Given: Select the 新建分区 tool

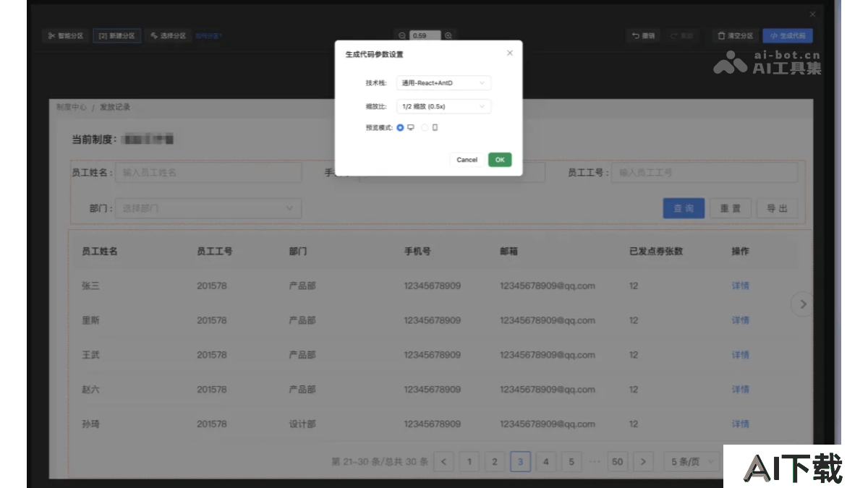Looking at the screenshot, I should [116, 35].
